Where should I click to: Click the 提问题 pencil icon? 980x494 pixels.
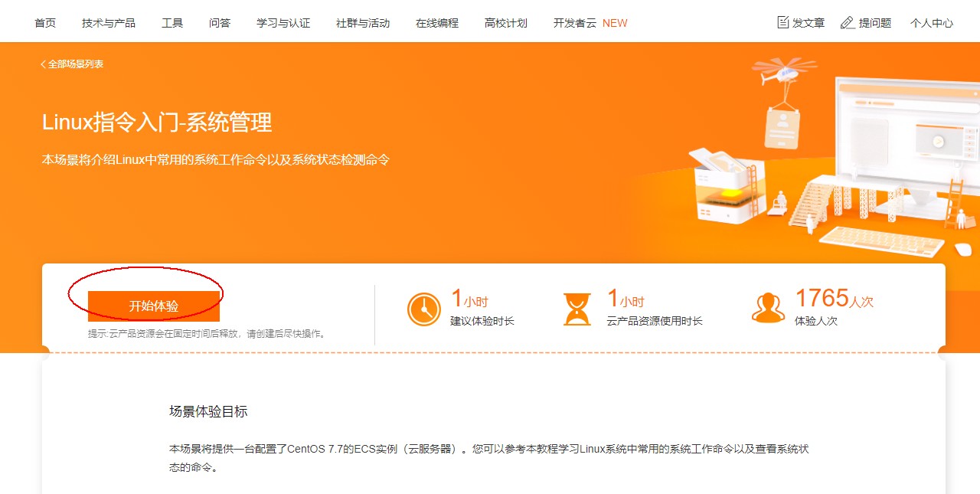point(848,22)
